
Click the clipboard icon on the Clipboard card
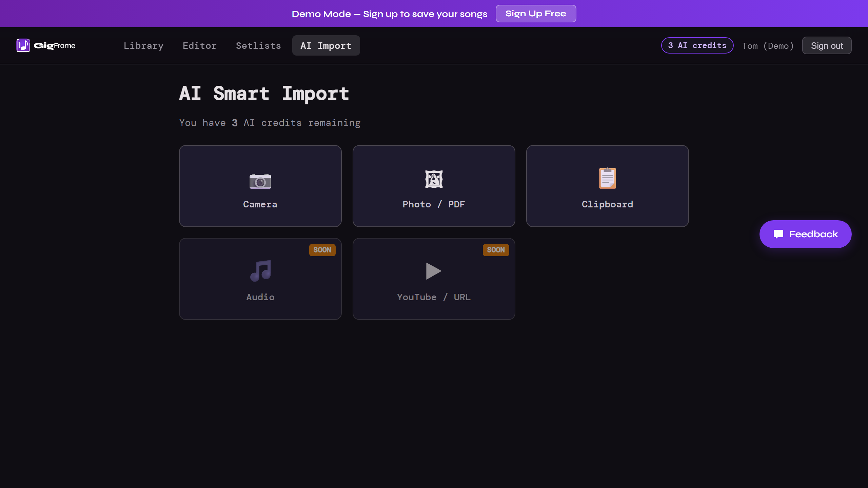[607, 179]
